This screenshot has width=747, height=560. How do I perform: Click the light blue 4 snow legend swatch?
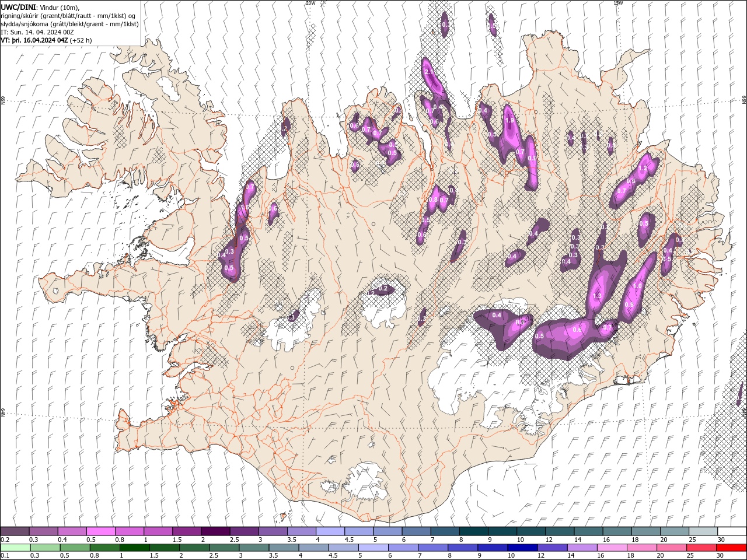coord(330,531)
